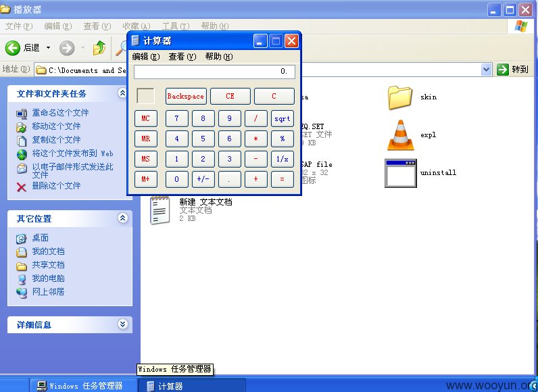Screen dimensions: 538x392
Task: Open Explorer 查看(V) menu
Action: click(97, 26)
